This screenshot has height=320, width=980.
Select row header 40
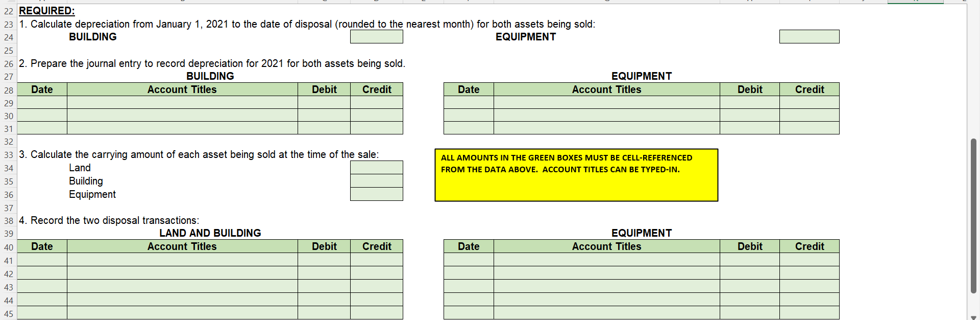pyautogui.click(x=9, y=247)
